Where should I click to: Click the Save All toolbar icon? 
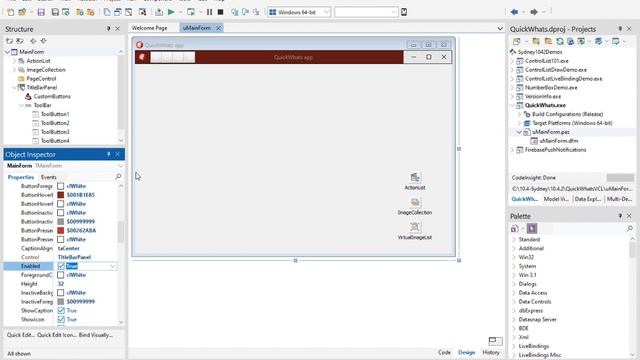click(x=55, y=12)
